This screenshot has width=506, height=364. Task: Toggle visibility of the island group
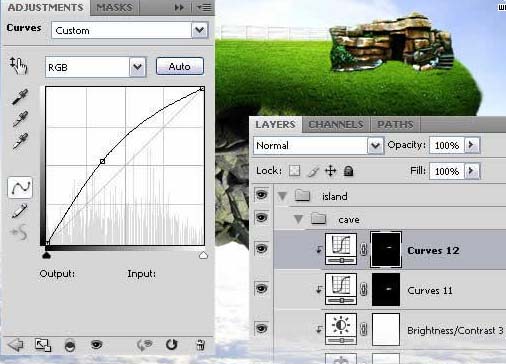click(x=261, y=194)
